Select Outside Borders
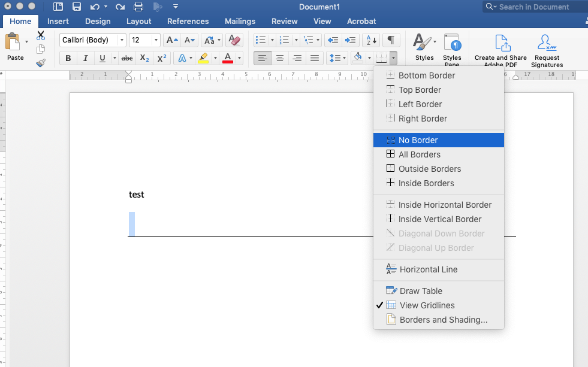This screenshot has height=367, width=588. click(x=439, y=169)
